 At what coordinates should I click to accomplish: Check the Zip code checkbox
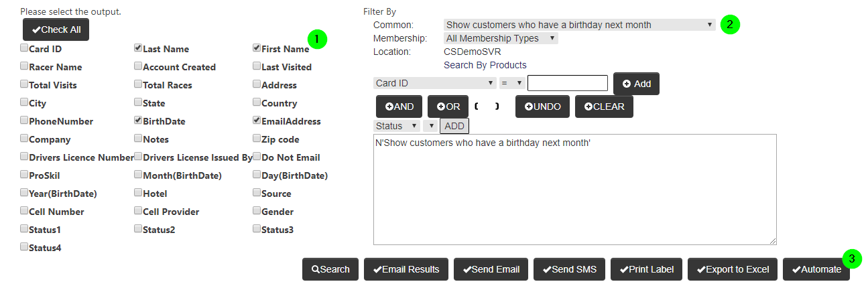pyautogui.click(x=257, y=139)
